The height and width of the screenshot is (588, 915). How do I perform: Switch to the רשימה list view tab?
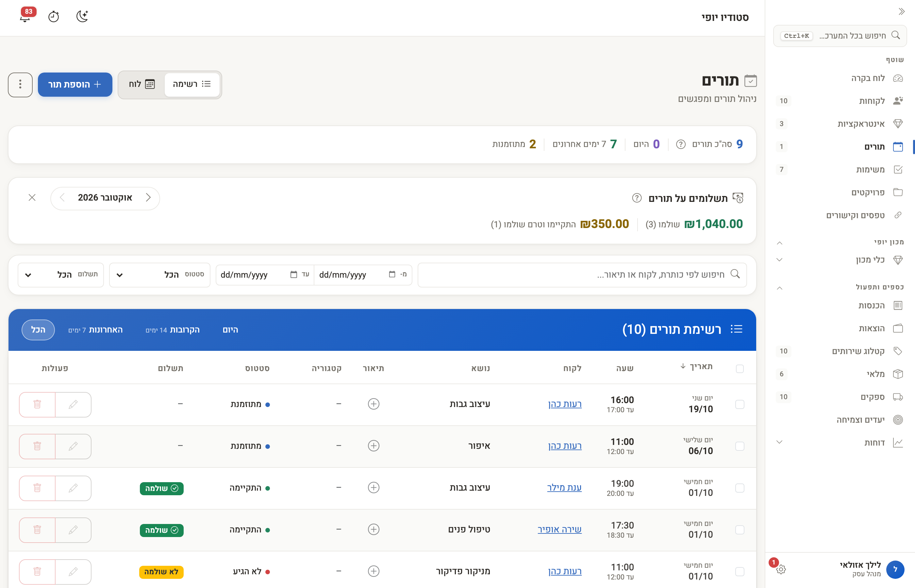pos(192,84)
